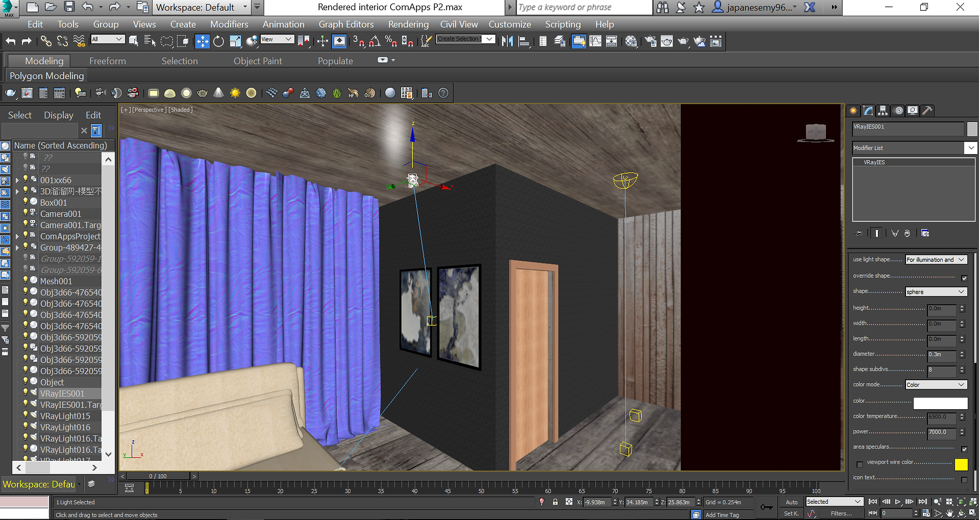Open the Select by Name dialog
This screenshot has height=520, width=980.
click(x=150, y=41)
